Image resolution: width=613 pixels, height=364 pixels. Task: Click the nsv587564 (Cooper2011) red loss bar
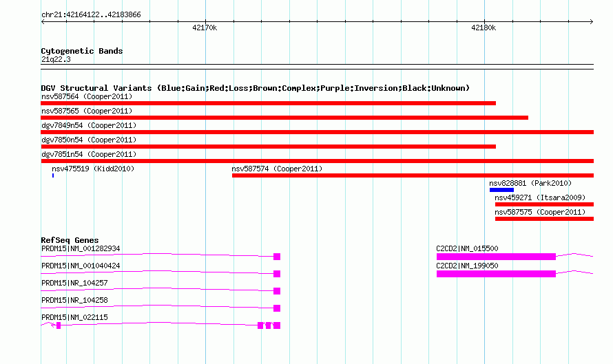pos(268,103)
